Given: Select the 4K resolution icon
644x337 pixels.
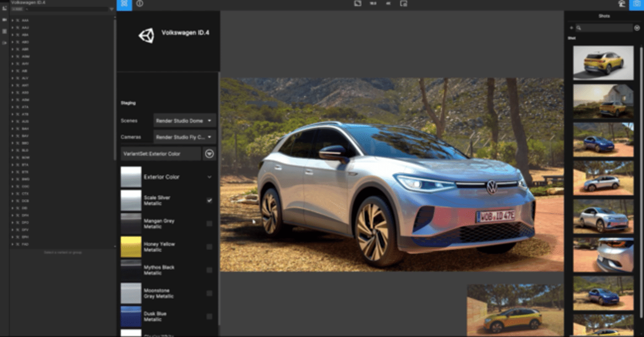Looking at the screenshot, I should point(387,4).
